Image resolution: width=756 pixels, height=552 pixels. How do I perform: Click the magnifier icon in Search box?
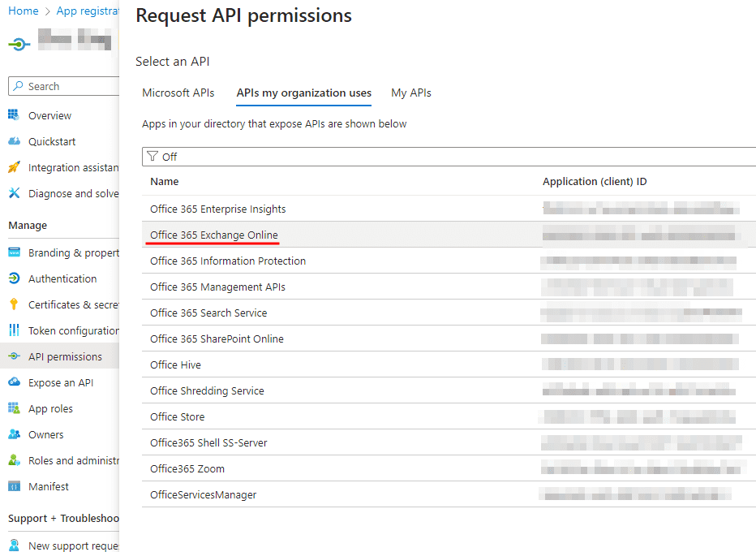(x=18, y=86)
